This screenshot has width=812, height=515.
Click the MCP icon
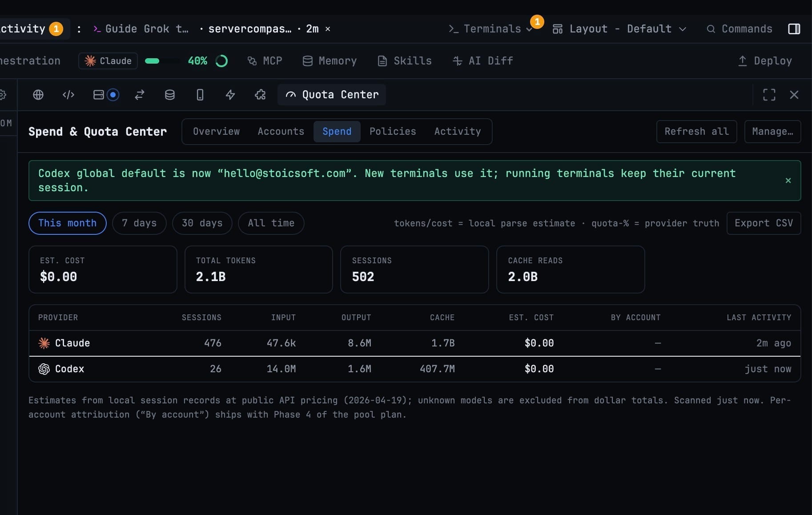252,61
